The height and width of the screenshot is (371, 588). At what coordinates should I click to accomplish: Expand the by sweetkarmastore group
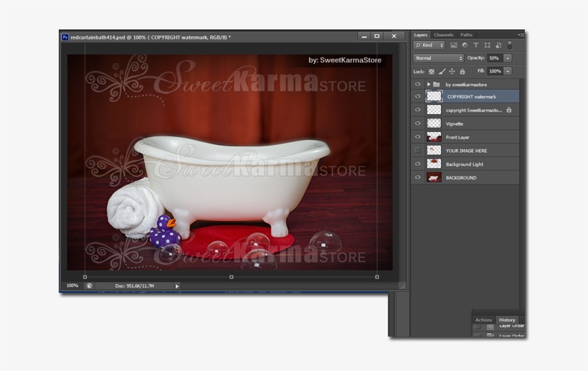coord(429,85)
